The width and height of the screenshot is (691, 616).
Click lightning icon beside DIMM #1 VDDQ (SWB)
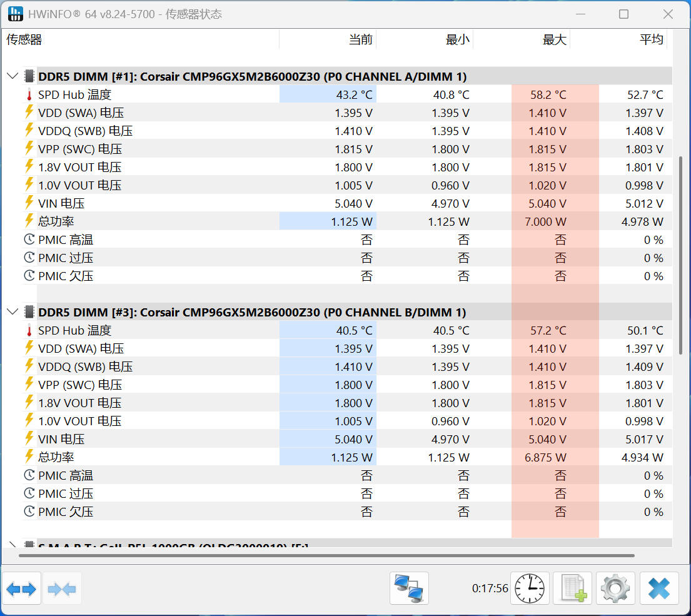(29, 131)
